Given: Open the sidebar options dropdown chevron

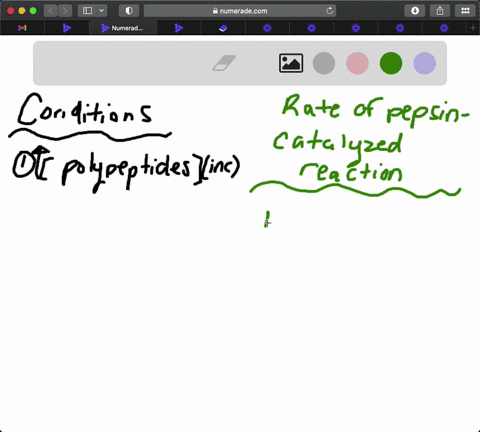Looking at the screenshot, I should pos(102,11).
